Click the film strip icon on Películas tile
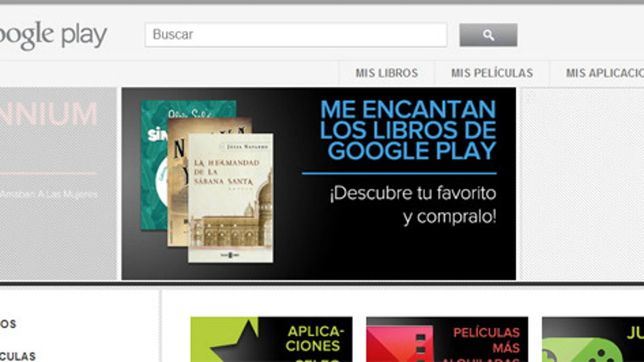 tap(400, 344)
